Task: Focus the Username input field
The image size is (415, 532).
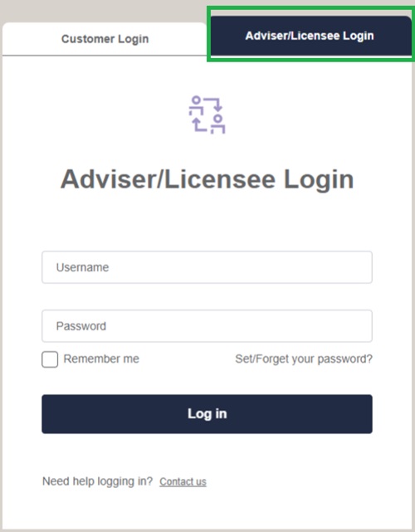Action: [x=207, y=267]
